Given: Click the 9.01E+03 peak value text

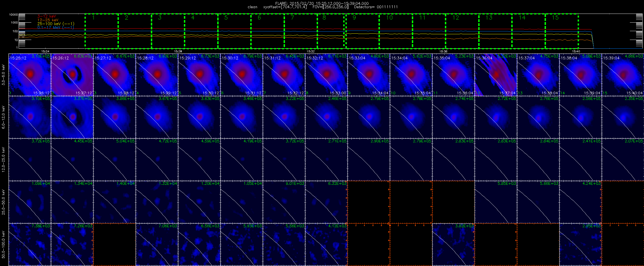Looking at the screenshot, I should click(x=295, y=183).
